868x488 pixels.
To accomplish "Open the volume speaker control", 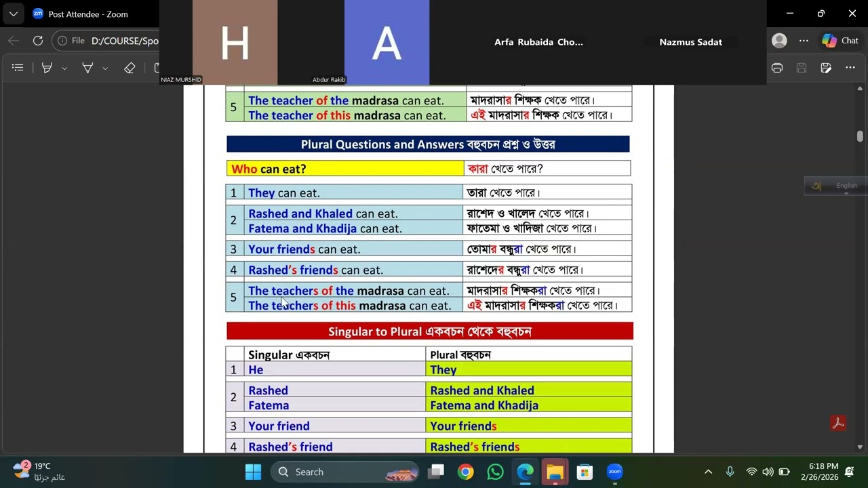I will (x=768, y=472).
